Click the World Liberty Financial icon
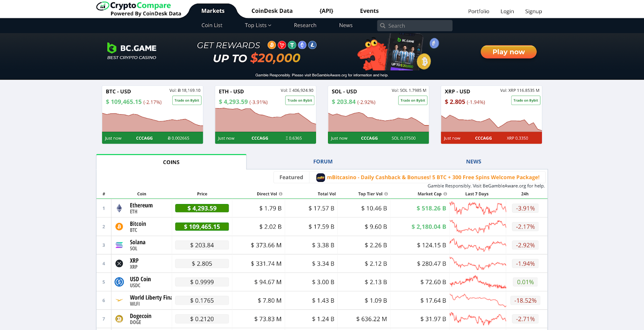The height and width of the screenshot is (330, 644). click(x=119, y=300)
